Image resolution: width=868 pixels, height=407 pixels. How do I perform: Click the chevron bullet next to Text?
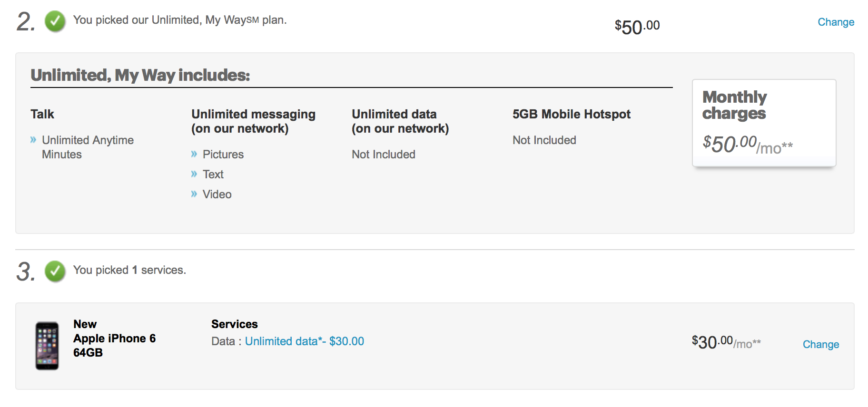click(x=194, y=174)
